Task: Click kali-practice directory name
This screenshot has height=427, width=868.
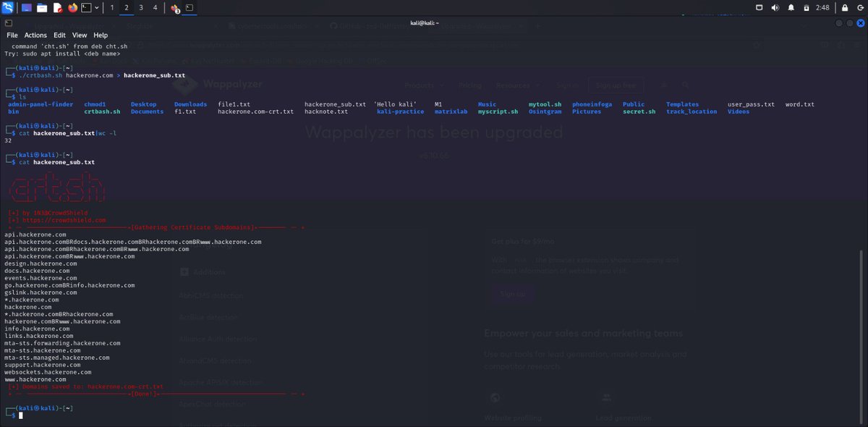Action: pos(400,111)
